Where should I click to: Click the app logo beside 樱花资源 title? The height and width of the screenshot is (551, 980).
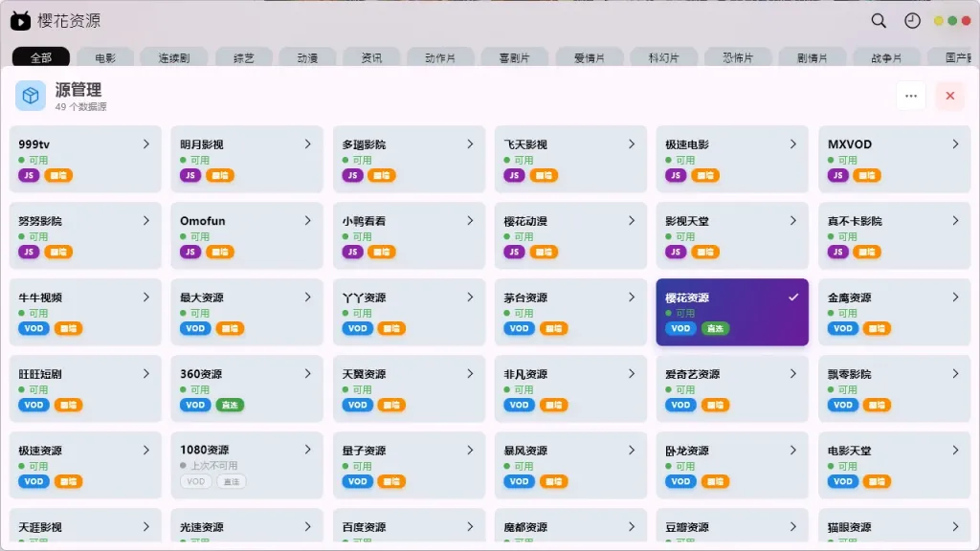point(20,21)
